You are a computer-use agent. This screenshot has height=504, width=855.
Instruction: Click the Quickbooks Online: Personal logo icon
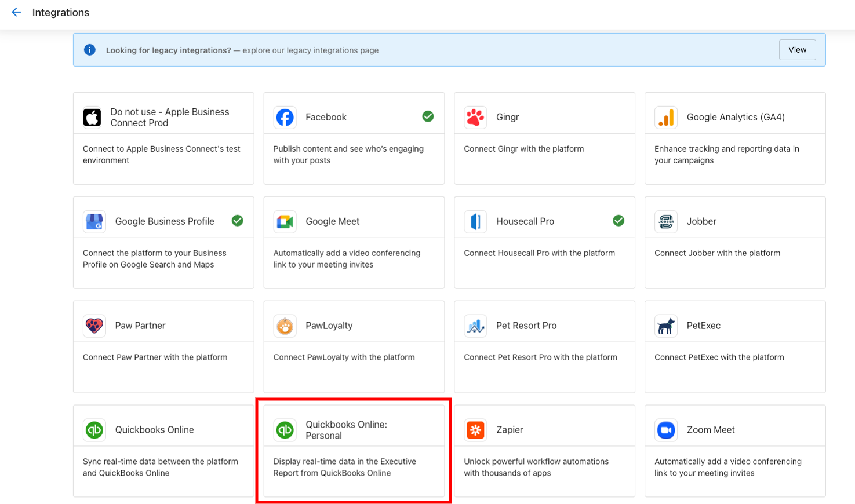[x=285, y=430]
